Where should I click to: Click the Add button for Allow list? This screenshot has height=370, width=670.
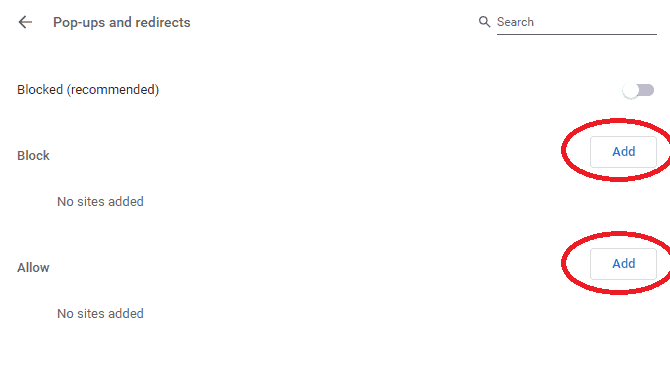(623, 264)
